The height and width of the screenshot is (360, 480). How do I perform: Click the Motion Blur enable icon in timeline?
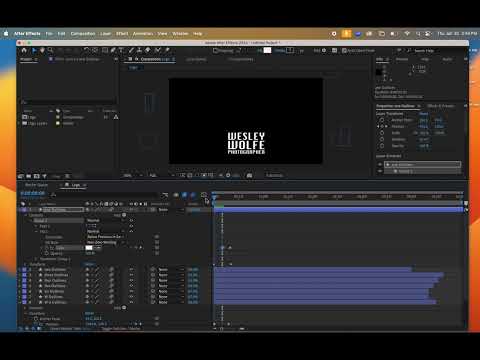(x=193, y=195)
